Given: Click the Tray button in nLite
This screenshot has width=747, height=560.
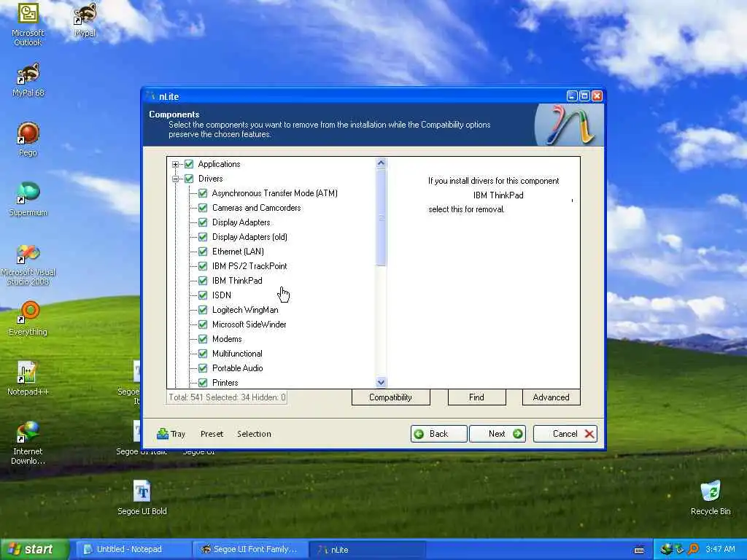Looking at the screenshot, I should click(171, 434).
